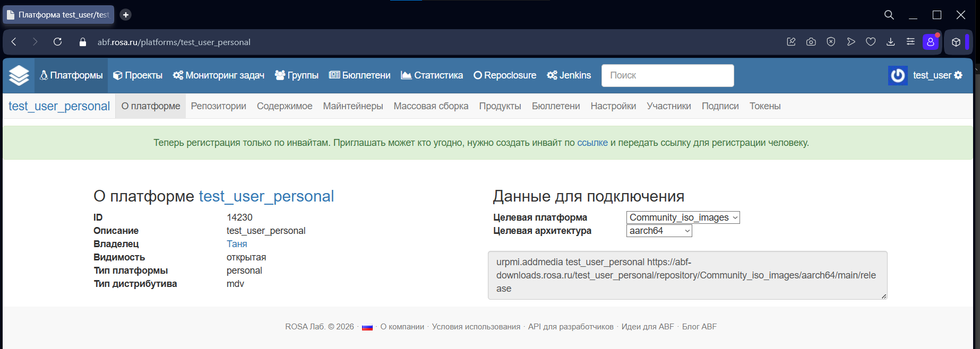
Task: Open the new tab plus button
Action: pyautogui.click(x=125, y=15)
